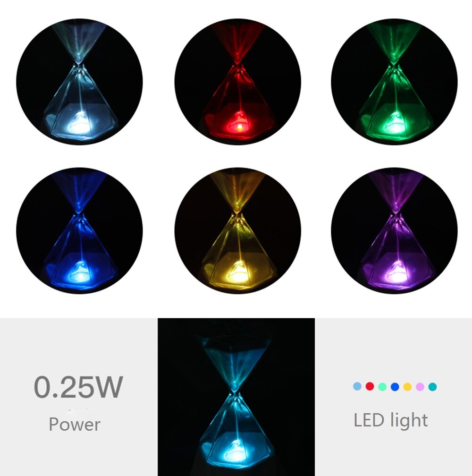
Task: Choose the blue-lit hourglass circle
Action: 79,231
